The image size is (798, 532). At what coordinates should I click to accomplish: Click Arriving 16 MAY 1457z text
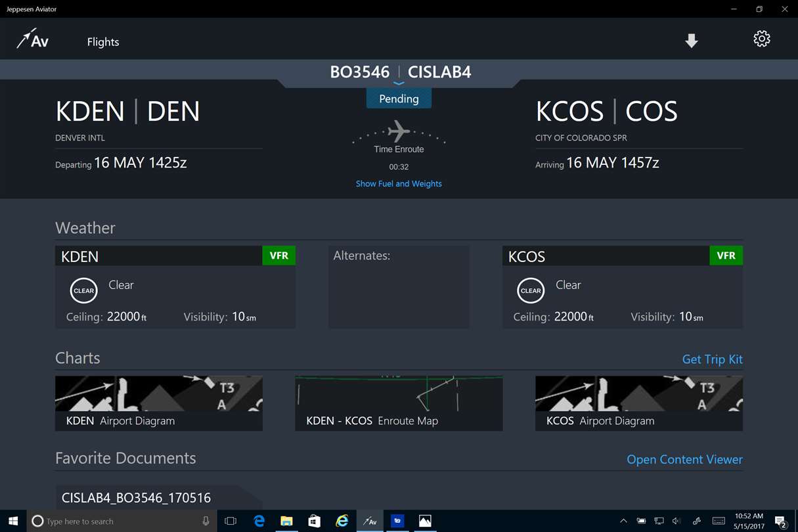click(597, 164)
